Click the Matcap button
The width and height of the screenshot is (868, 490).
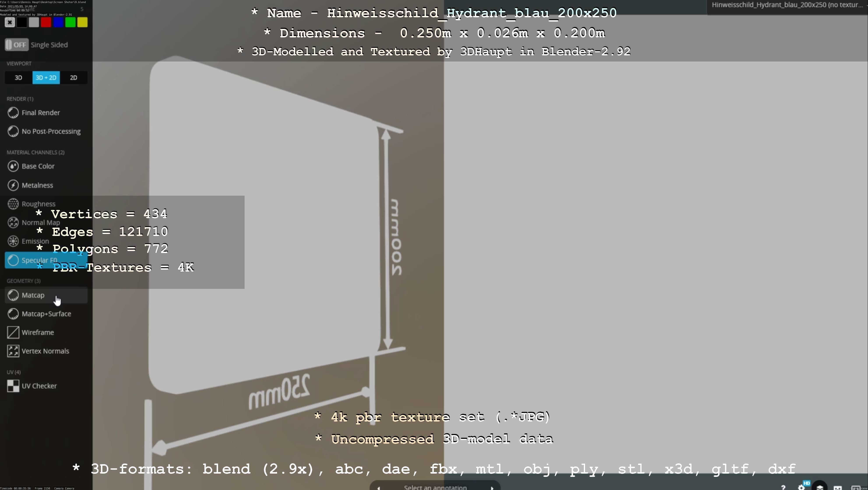coord(33,295)
